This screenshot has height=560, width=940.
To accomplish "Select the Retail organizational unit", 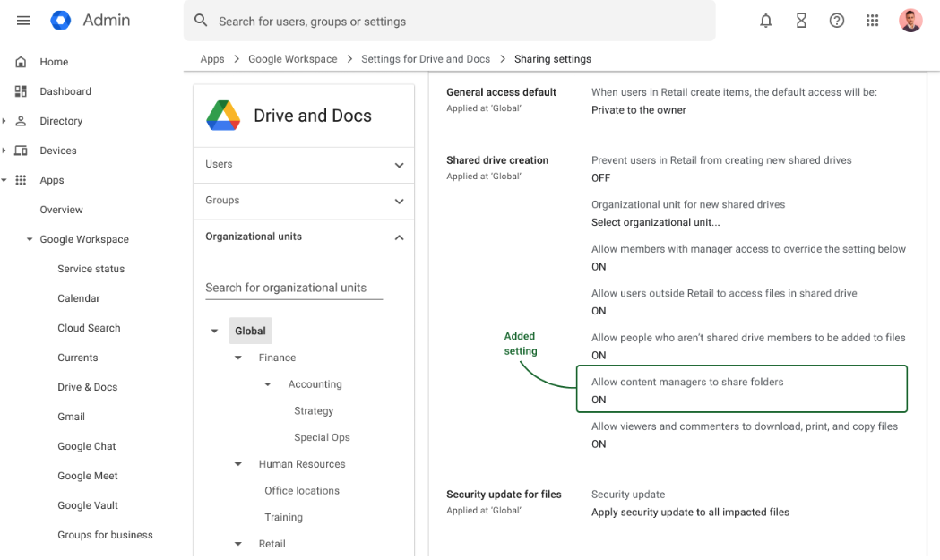I will click(x=272, y=544).
